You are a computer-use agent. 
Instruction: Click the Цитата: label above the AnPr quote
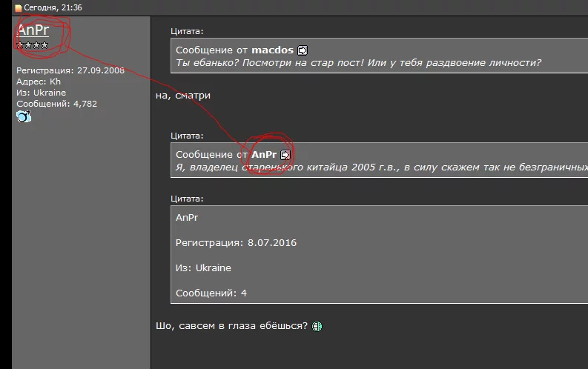coord(187,136)
